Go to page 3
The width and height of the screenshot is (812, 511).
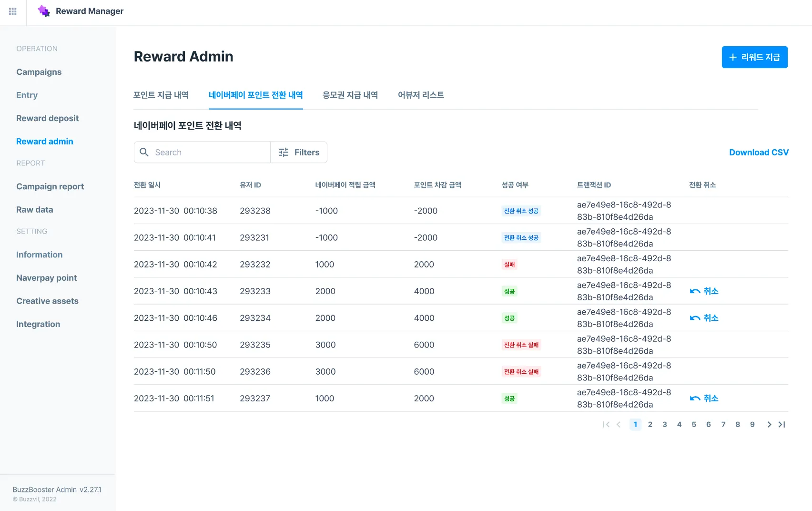[665, 424]
